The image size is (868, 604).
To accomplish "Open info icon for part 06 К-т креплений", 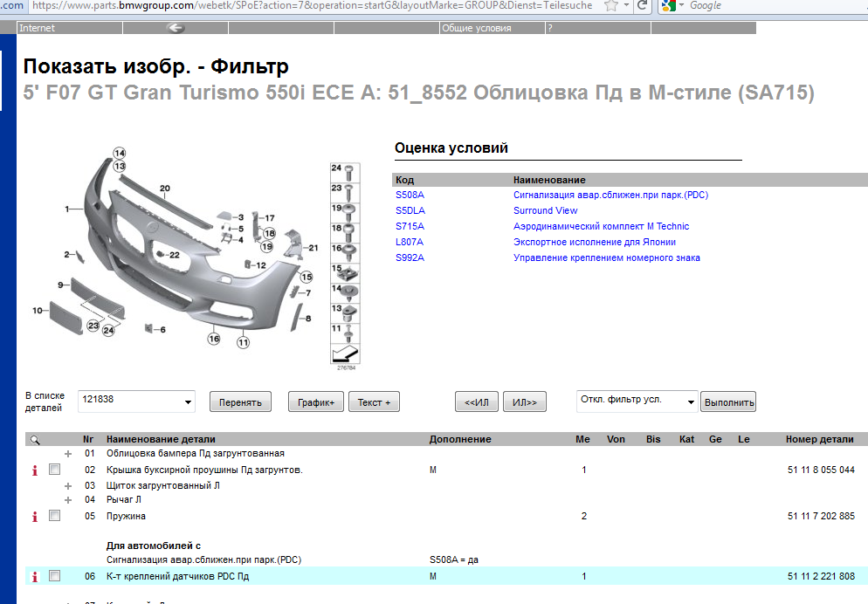I will tap(35, 576).
